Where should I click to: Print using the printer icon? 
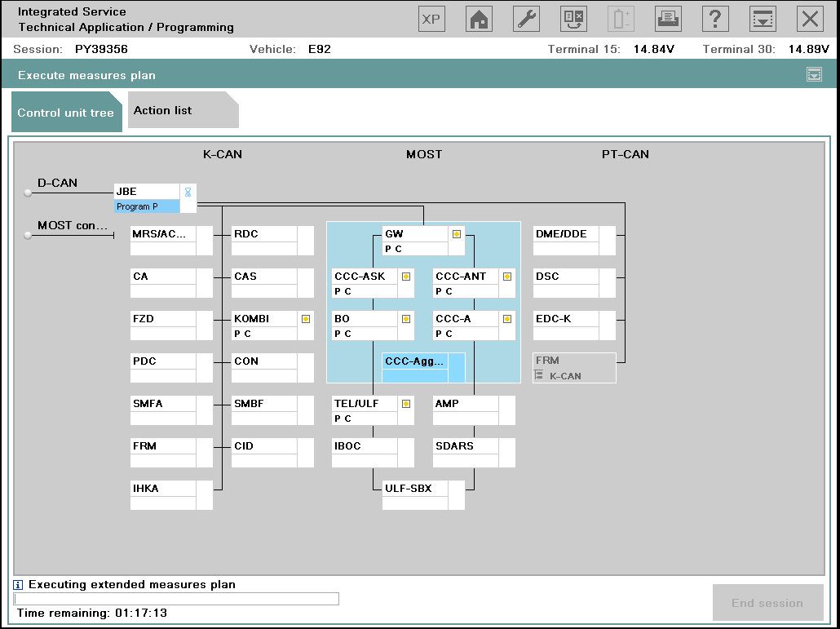click(x=668, y=20)
